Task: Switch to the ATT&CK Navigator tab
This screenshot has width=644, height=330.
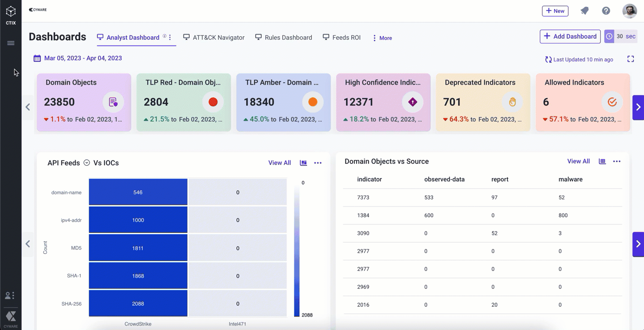Action: click(214, 38)
